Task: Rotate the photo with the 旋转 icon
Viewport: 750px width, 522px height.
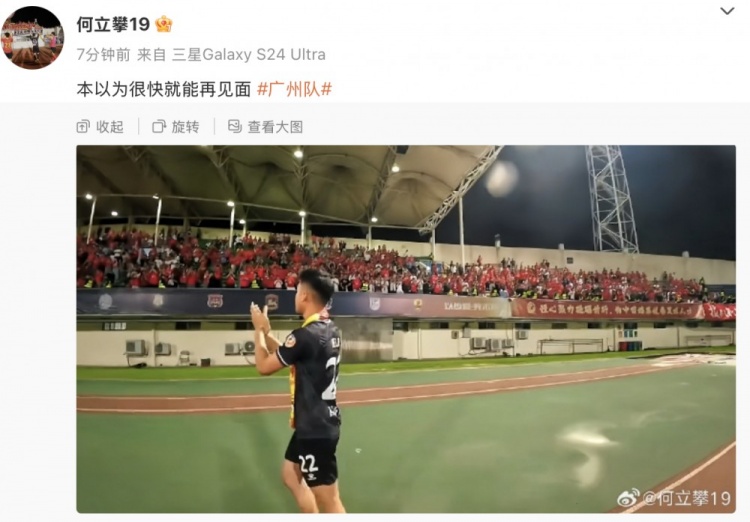Action: point(159,126)
